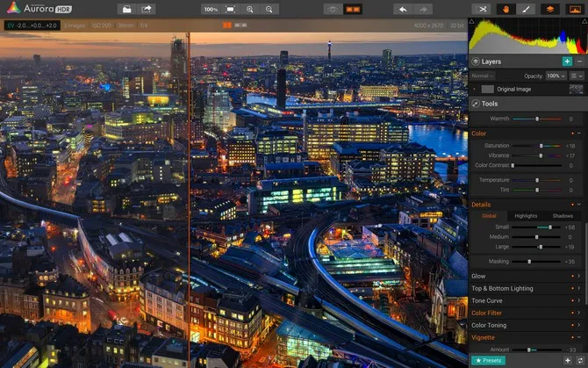The width and height of the screenshot is (588, 368).
Task: Click the 100% zoom level button
Action: pos(211,9)
